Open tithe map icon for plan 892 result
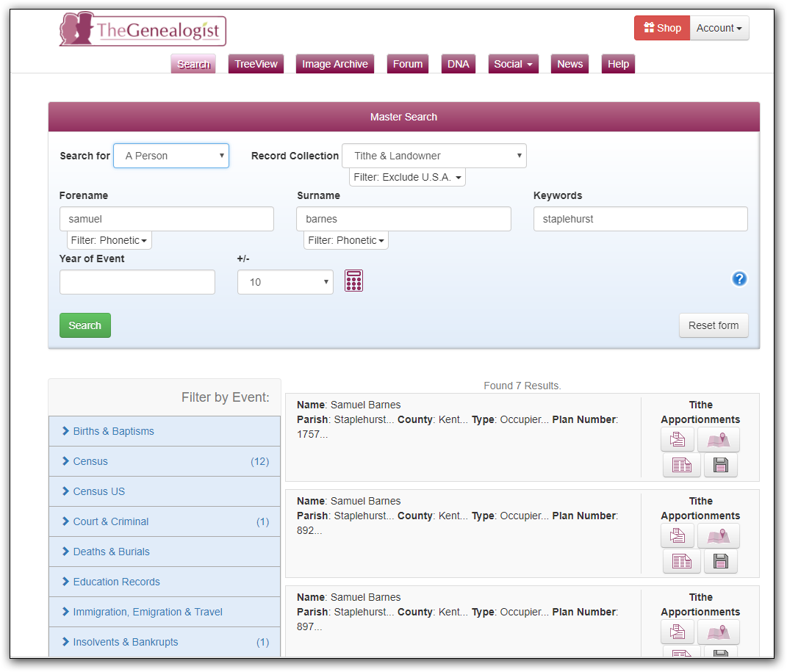 click(x=718, y=535)
